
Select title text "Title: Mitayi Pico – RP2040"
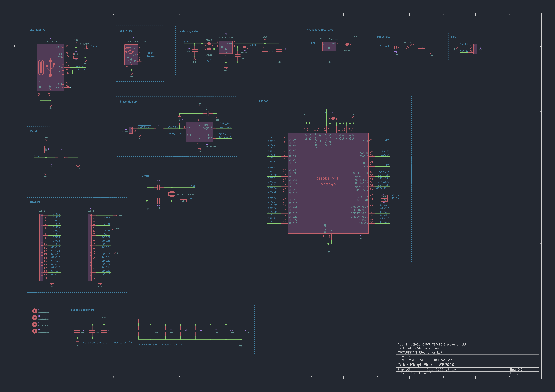426,365
